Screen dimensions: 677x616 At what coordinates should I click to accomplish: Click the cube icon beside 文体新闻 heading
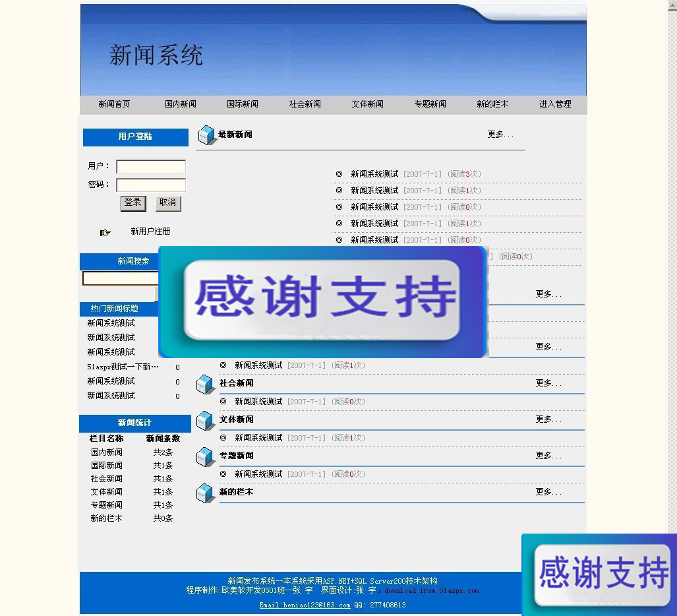click(204, 420)
